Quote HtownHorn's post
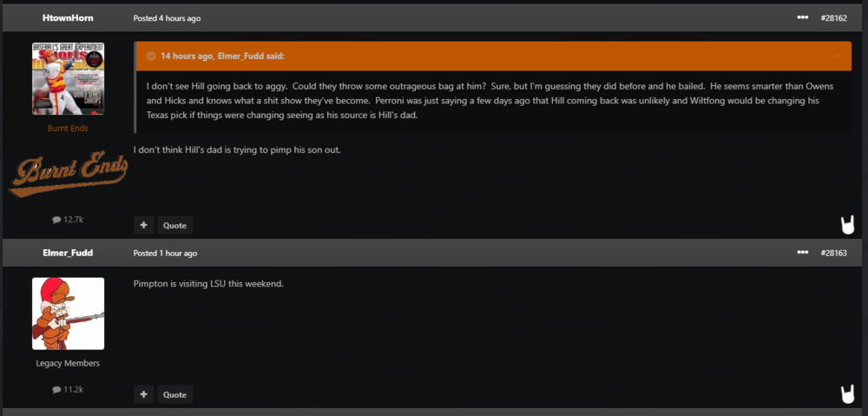The image size is (868, 416). tap(174, 225)
